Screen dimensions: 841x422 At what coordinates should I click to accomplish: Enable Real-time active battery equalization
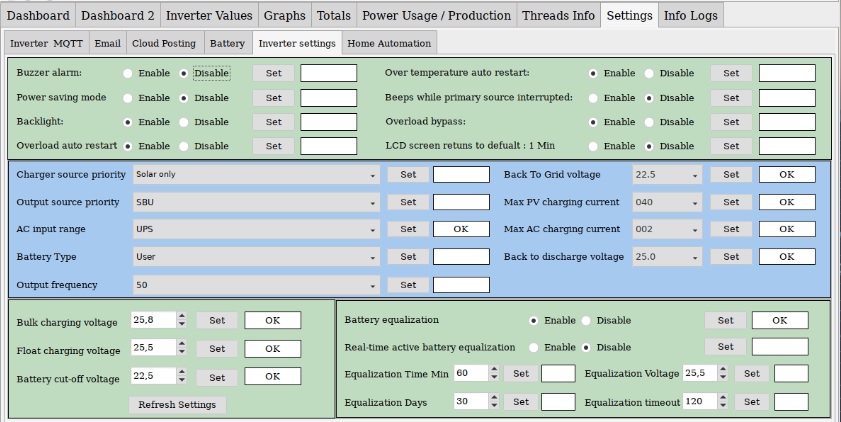[534, 347]
